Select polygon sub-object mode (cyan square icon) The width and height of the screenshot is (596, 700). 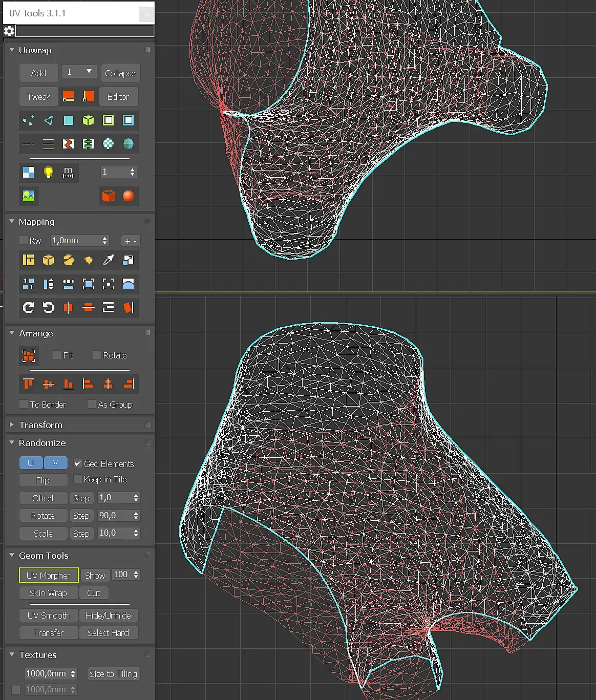(x=69, y=120)
